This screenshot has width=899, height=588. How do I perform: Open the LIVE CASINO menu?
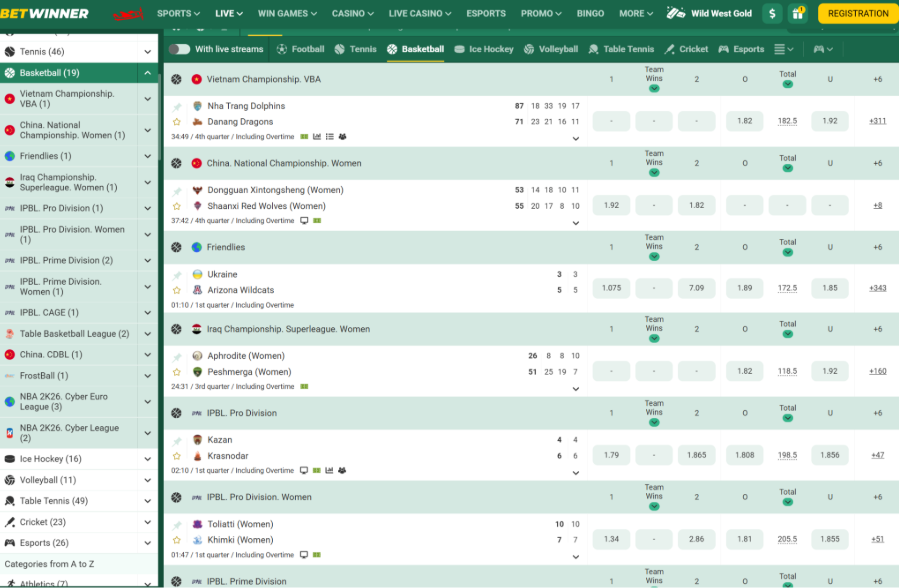click(420, 13)
